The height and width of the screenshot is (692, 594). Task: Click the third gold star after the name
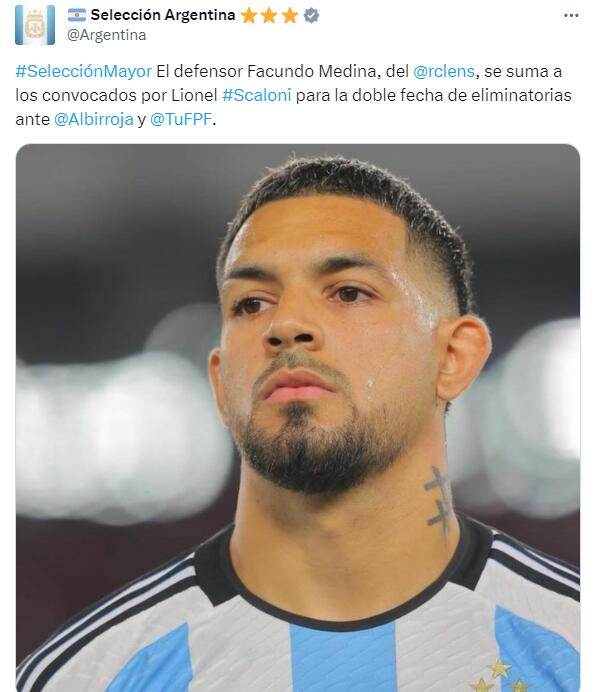point(290,16)
